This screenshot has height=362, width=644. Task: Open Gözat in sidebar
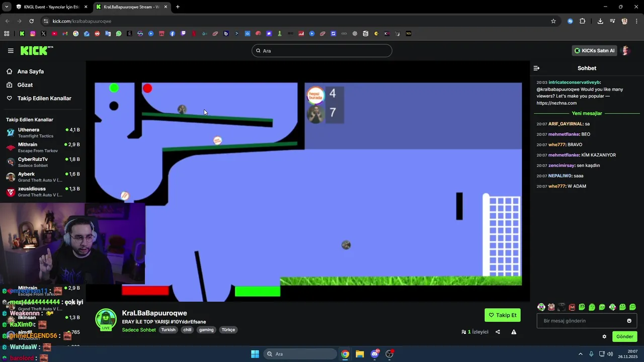point(25,85)
